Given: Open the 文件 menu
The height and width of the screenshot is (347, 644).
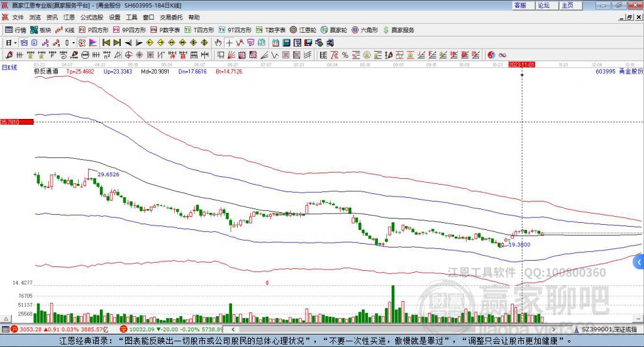Looking at the screenshot, I should 18,17.
